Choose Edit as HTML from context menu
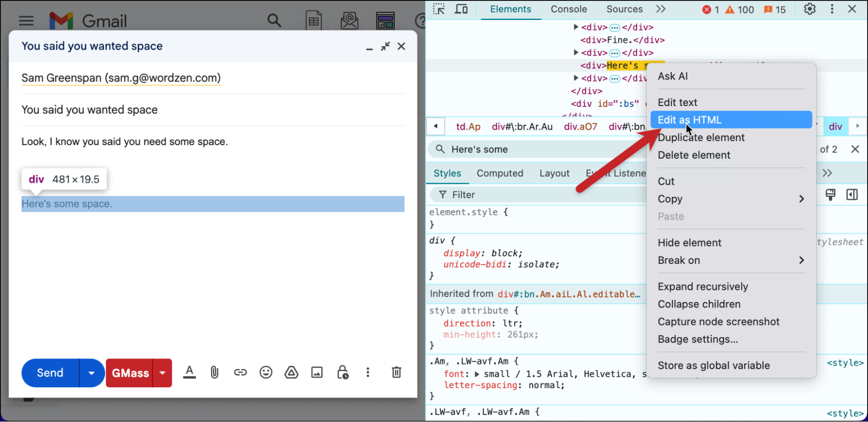The height and width of the screenshot is (422, 868). pos(731,120)
